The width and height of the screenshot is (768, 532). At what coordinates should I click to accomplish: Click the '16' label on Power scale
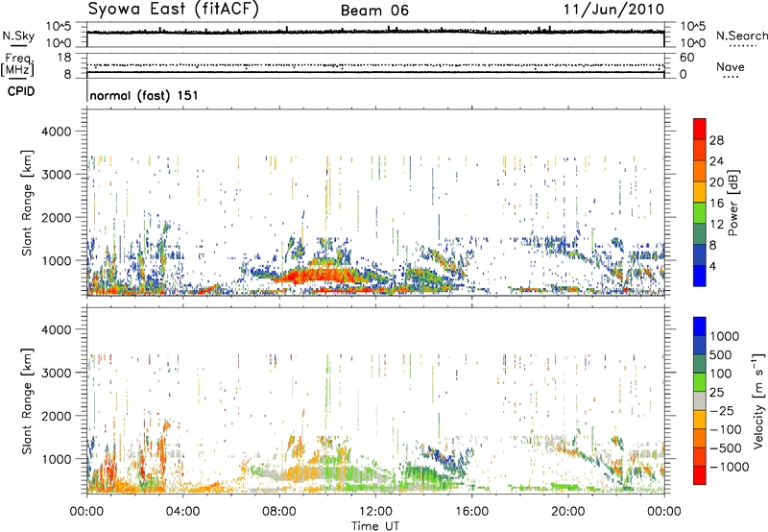(x=716, y=204)
